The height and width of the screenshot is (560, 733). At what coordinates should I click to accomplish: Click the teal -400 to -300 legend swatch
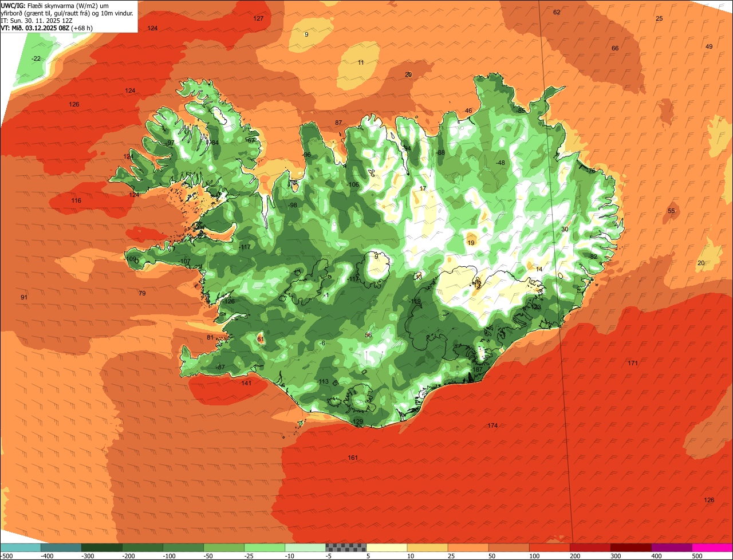[61, 547]
